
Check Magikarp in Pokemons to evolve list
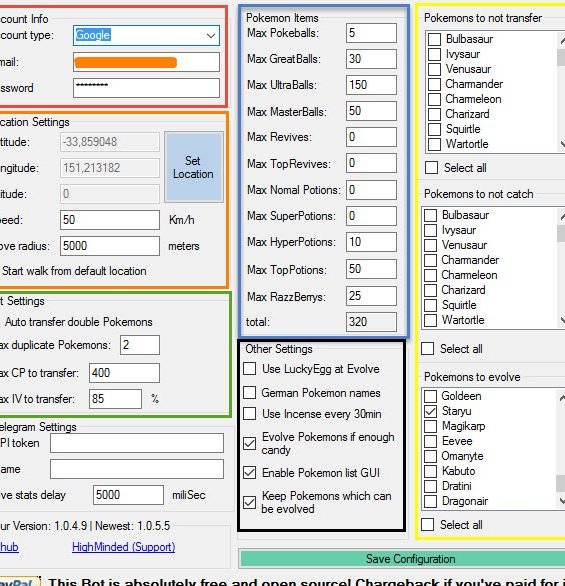430,426
